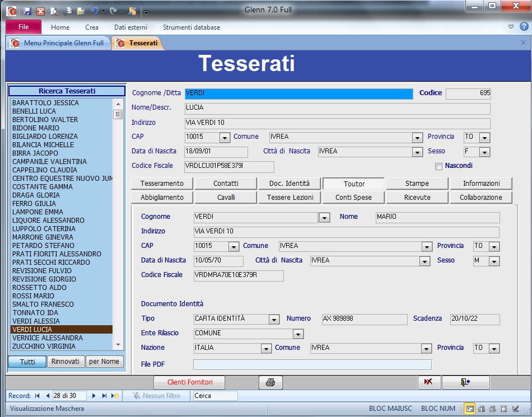This screenshot has height=417, width=532.
Task: Open the Nazione dropdown showing ITALIA
Action: coord(266,349)
